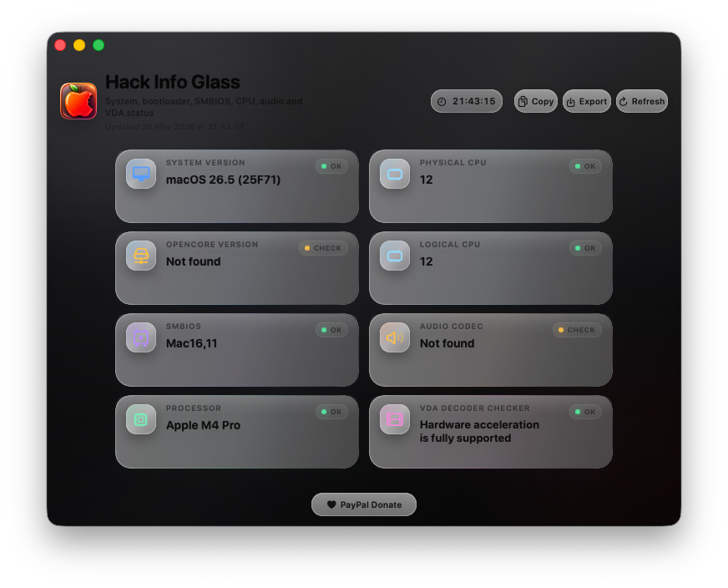Click the SMBIOS purple chip icon
Viewport: 728px width, 588px height.
click(141, 337)
